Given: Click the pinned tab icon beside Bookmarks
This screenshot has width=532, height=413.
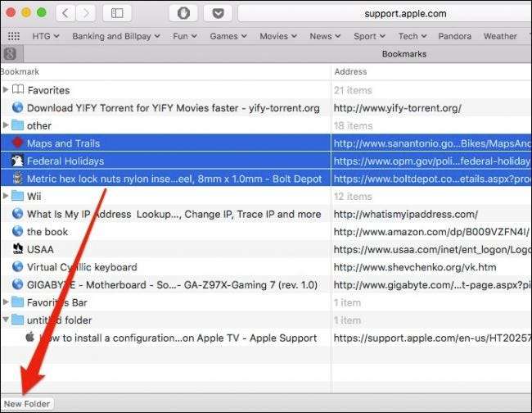Looking at the screenshot, I should click(x=10, y=53).
